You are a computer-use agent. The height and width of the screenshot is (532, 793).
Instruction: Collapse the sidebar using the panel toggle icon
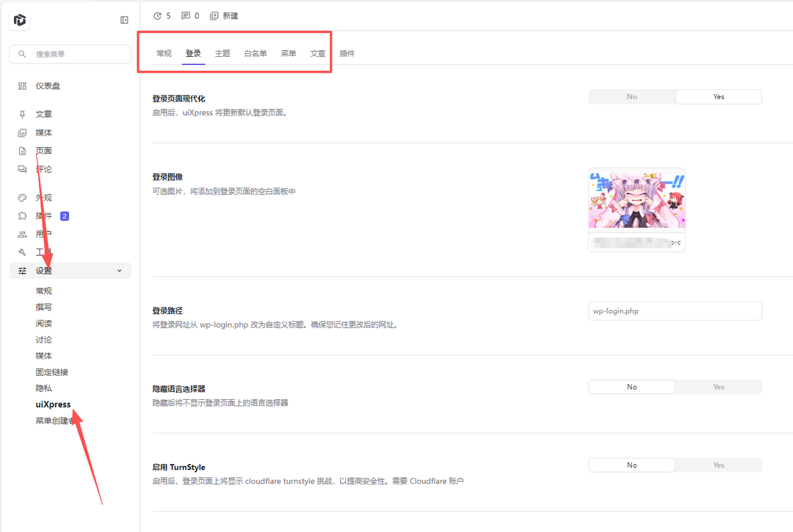coord(124,20)
